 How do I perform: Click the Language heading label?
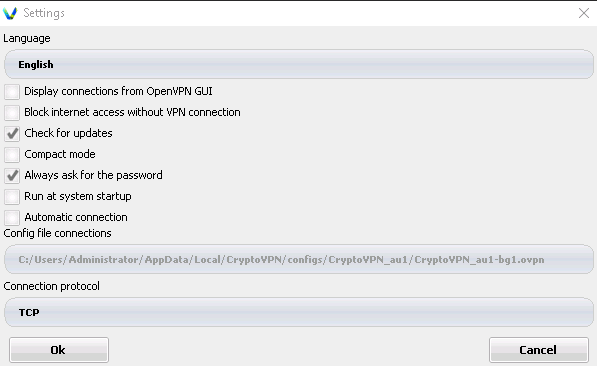tap(27, 38)
